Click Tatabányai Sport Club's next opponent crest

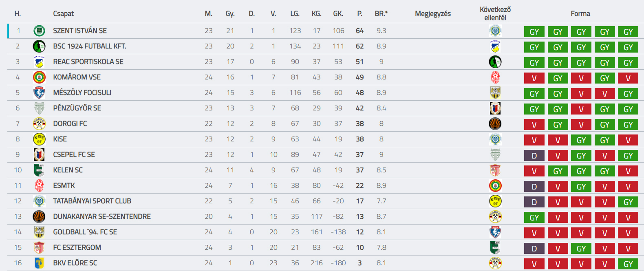495,201
